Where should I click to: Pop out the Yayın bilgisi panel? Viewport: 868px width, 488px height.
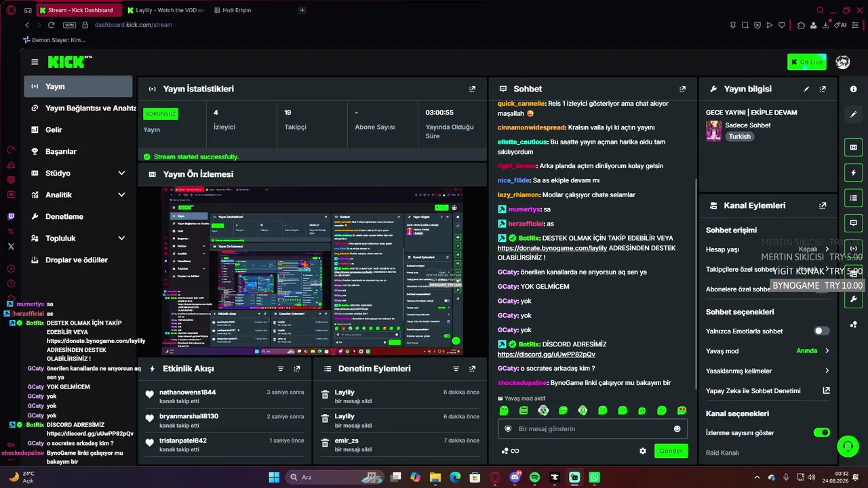pyautogui.click(x=823, y=89)
